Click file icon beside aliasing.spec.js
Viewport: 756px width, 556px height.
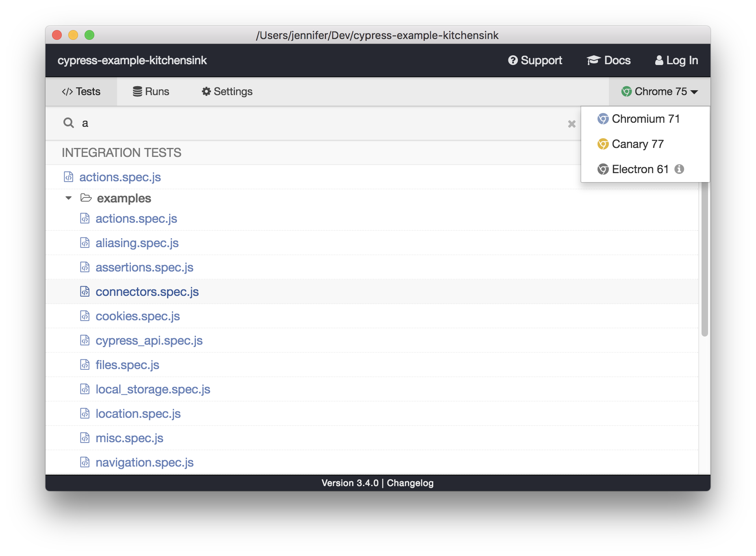(x=85, y=243)
